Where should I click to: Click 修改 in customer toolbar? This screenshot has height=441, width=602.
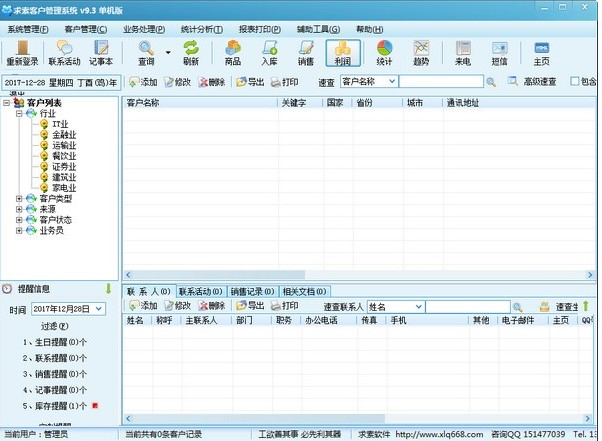click(x=177, y=82)
